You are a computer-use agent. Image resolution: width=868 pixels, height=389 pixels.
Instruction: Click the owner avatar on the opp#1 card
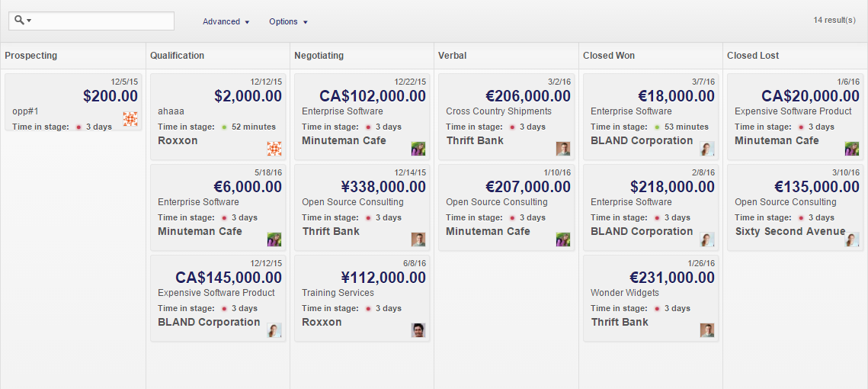130,118
